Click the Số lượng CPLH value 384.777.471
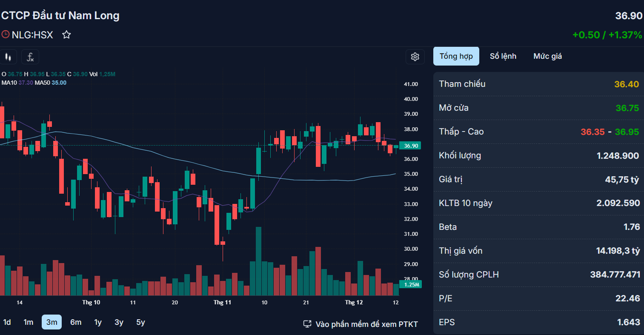 [x=615, y=275]
